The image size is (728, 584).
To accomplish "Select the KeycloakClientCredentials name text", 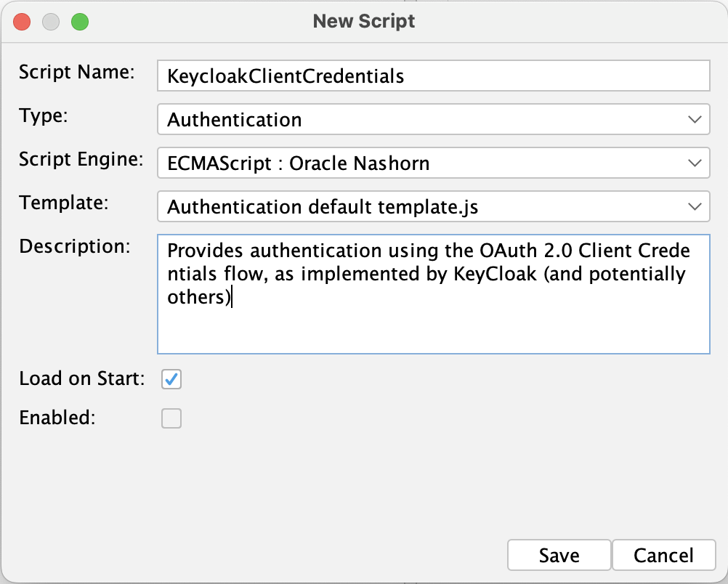I will tap(283, 75).
